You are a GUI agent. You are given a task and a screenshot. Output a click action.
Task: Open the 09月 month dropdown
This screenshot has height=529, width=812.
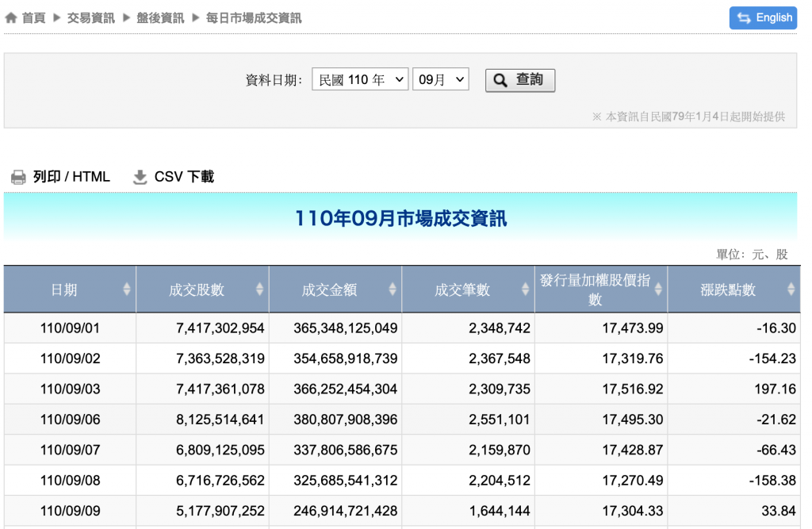tap(441, 79)
